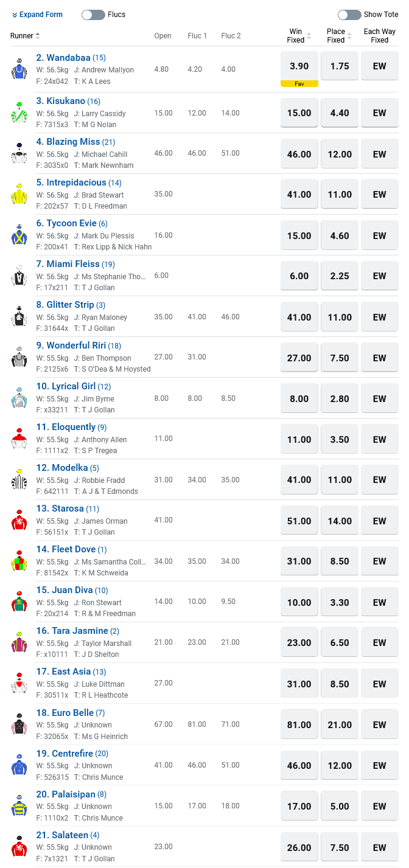Viewport: 409px width, 868px height.
Task: Click Kisukano's green jockey silks icon
Action: [19, 113]
